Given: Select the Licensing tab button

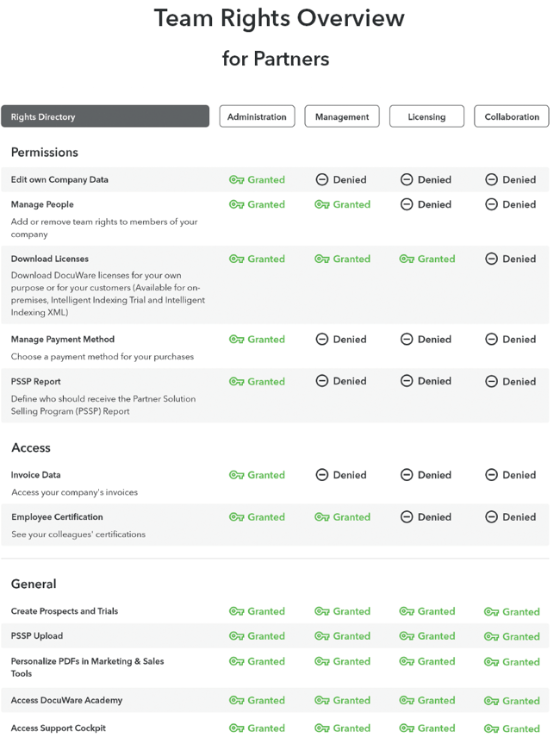Looking at the screenshot, I should tap(426, 116).
